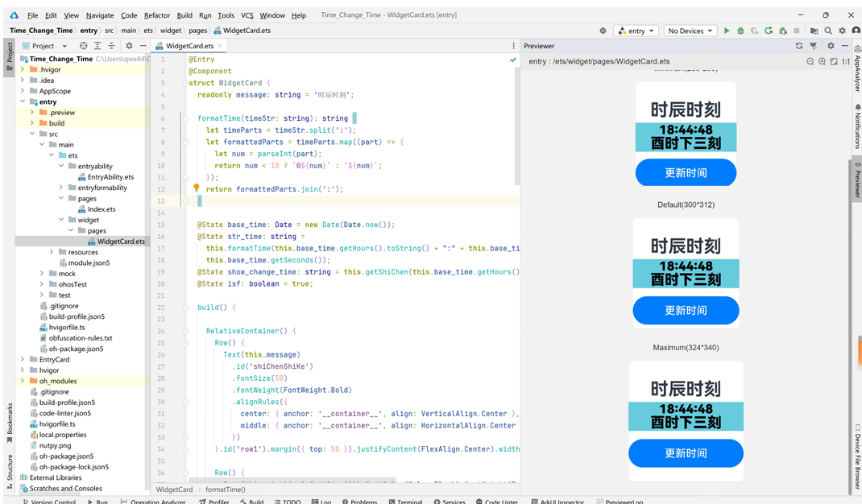Viewport: 862px width, 504px height.
Task: Select Index.ets in project tree
Action: [x=102, y=209]
